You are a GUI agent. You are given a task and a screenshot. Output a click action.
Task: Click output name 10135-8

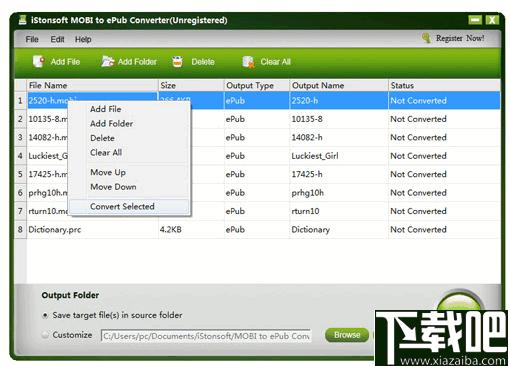pos(307,119)
